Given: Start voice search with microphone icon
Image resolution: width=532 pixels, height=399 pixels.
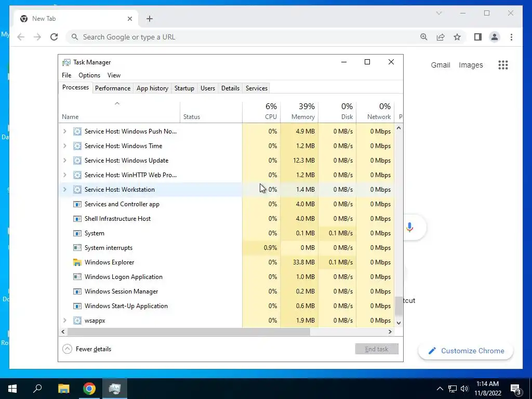Looking at the screenshot, I should [x=409, y=227].
